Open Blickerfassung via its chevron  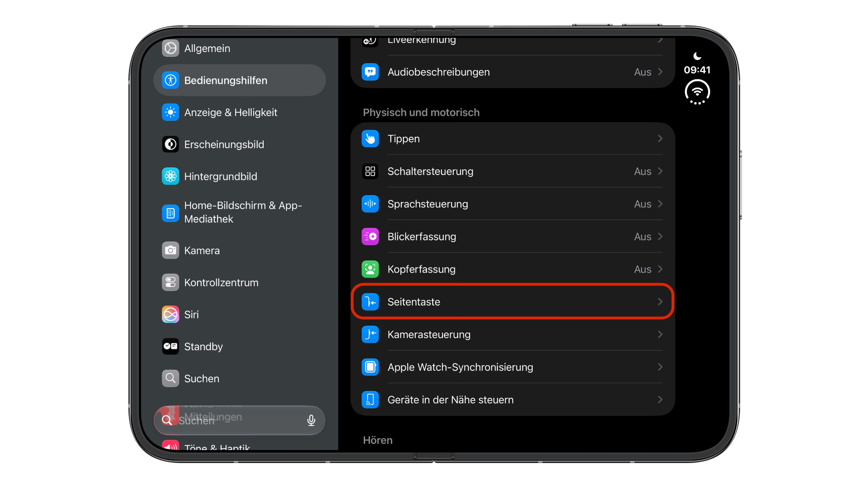click(660, 236)
